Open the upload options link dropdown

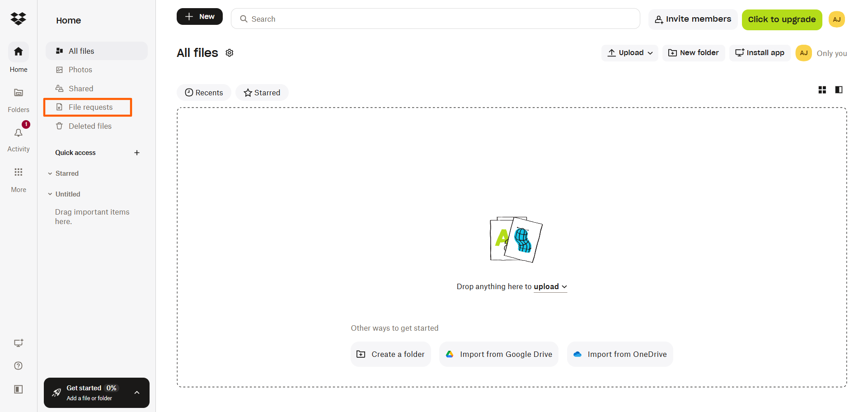coord(550,287)
